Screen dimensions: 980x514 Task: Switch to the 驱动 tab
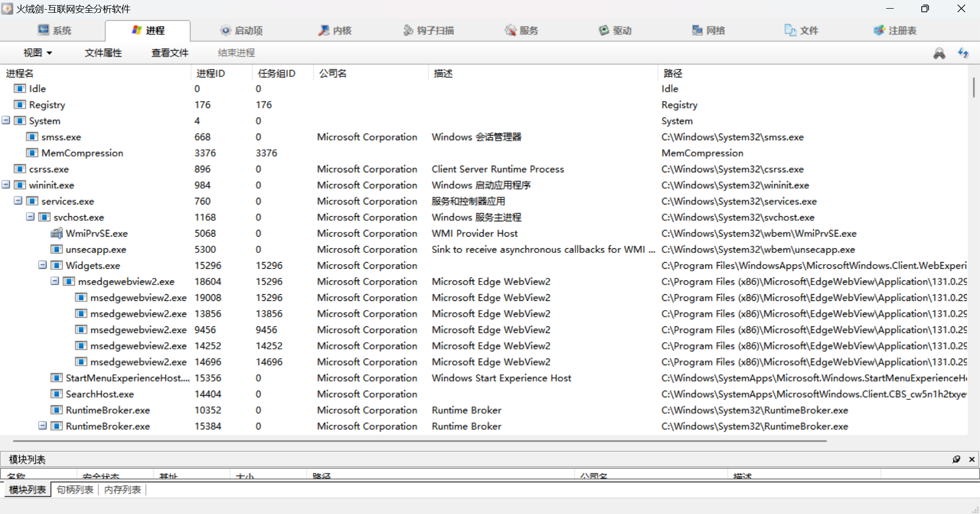[x=615, y=31]
